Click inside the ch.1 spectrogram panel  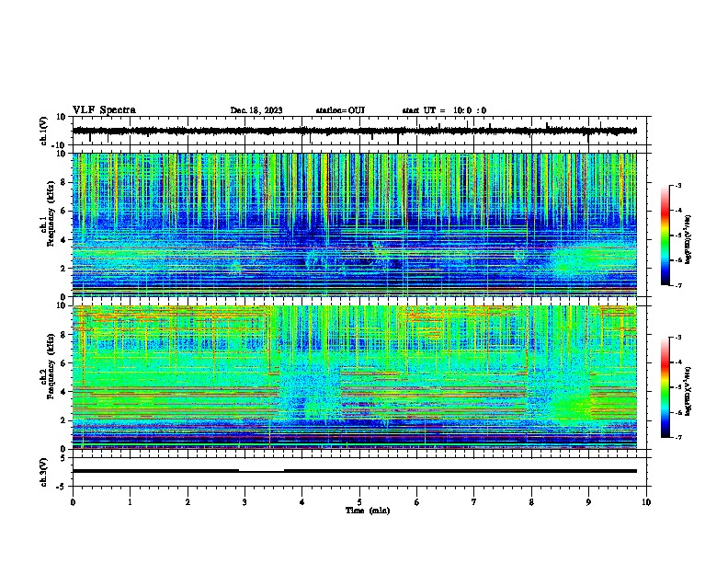click(x=355, y=224)
